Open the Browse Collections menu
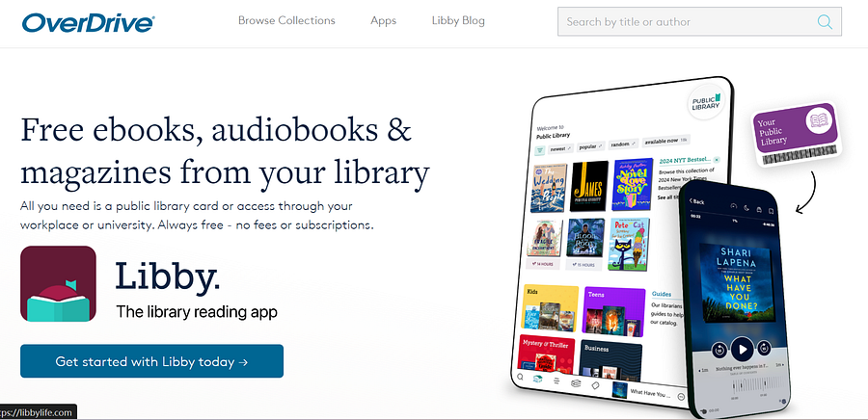 click(286, 20)
